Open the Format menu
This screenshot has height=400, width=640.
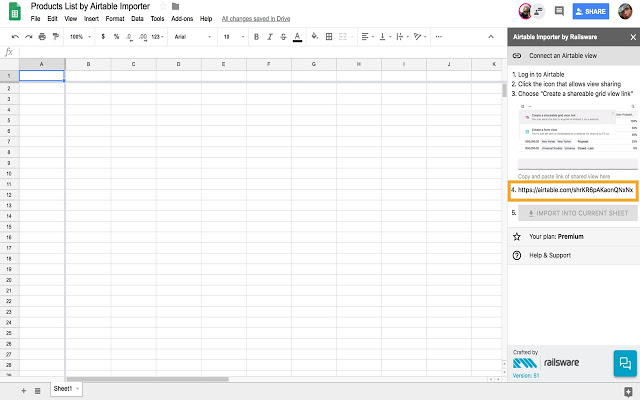pos(115,19)
